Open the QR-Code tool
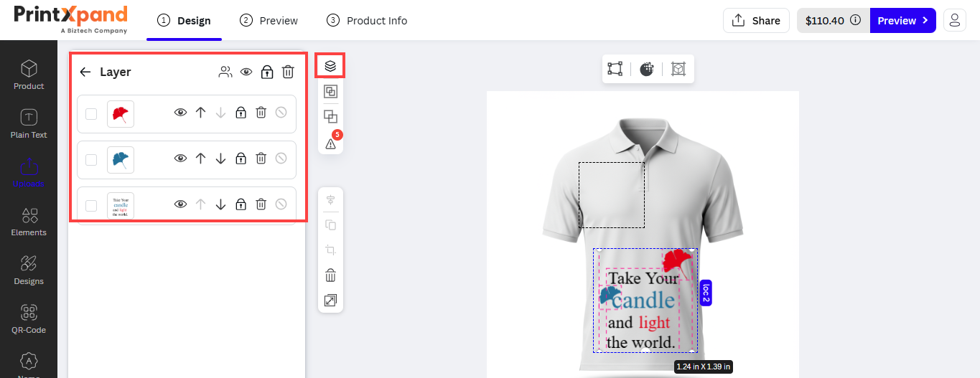Image resolution: width=980 pixels, height=378 pixels. click(x=29, y=318)
